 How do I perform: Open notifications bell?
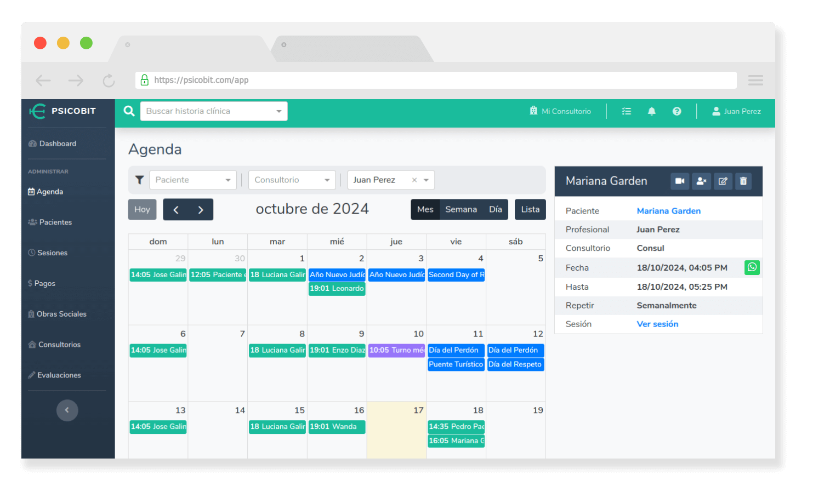point(651,111)
